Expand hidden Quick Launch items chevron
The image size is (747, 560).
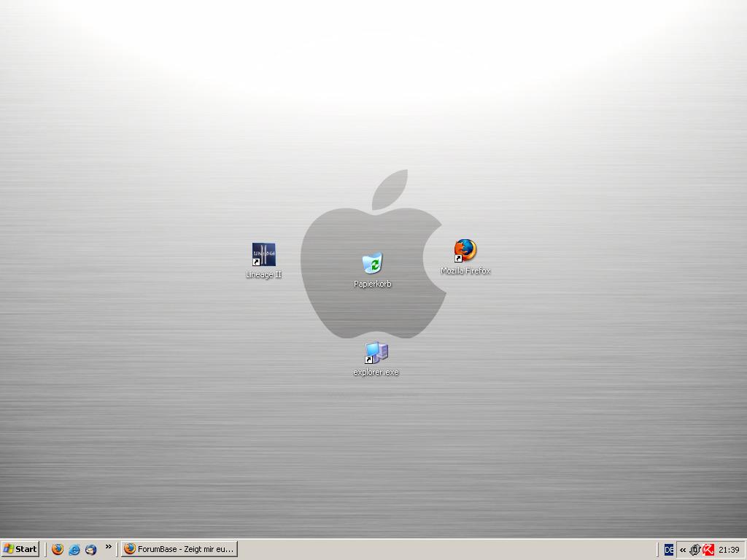coord(109,547)
